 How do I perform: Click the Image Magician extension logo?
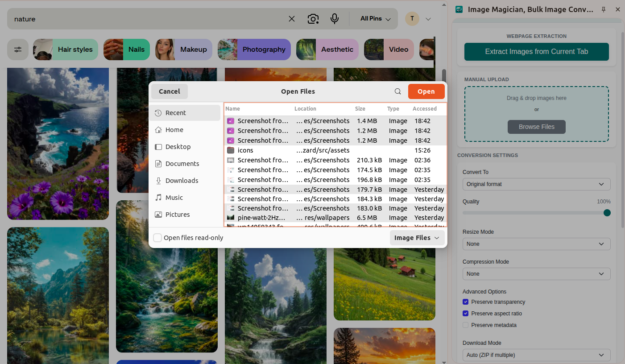coord(459,9)
